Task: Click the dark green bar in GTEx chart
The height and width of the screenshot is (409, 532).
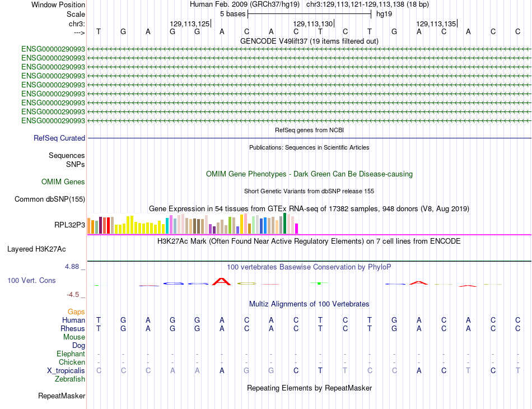Action: click(x=284, y=224)
